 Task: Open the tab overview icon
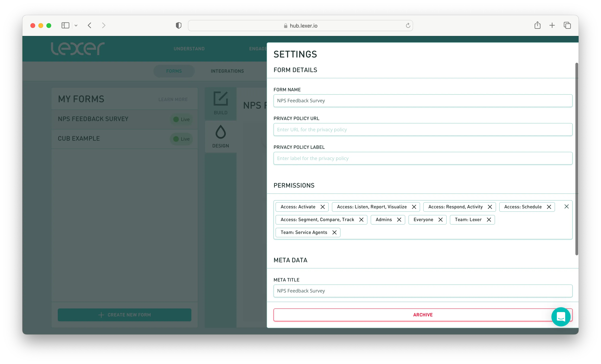coord(567,25)
